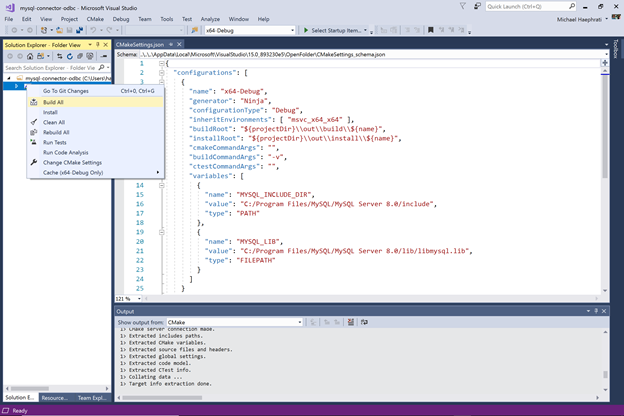Click the Find in Files toolbar icon

[195, 30]
